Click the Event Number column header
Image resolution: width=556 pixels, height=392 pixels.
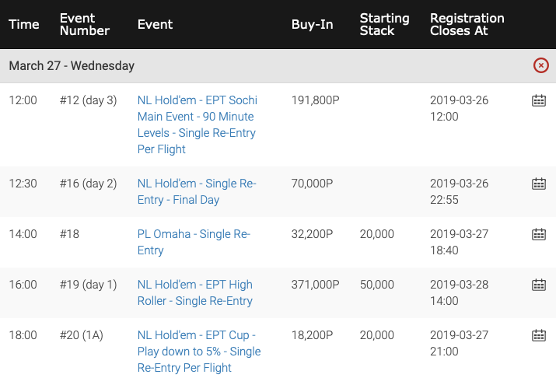[x=85, y=24]
